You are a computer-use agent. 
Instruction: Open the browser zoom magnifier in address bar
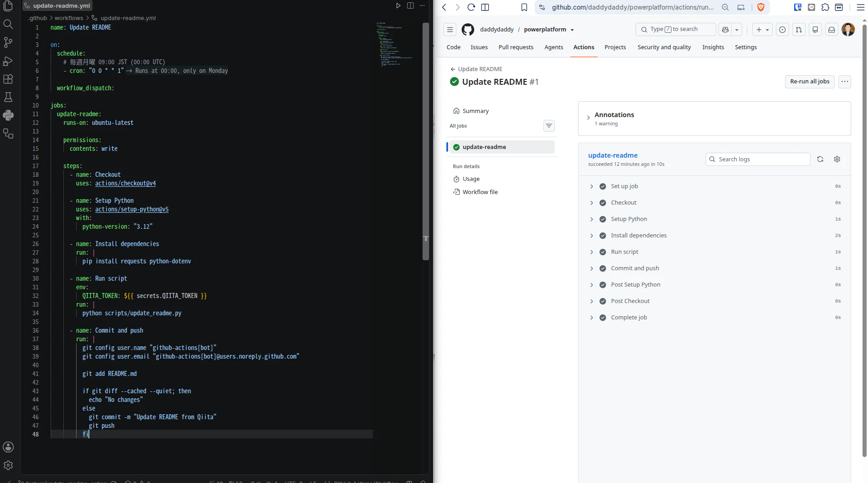point(725,7)
